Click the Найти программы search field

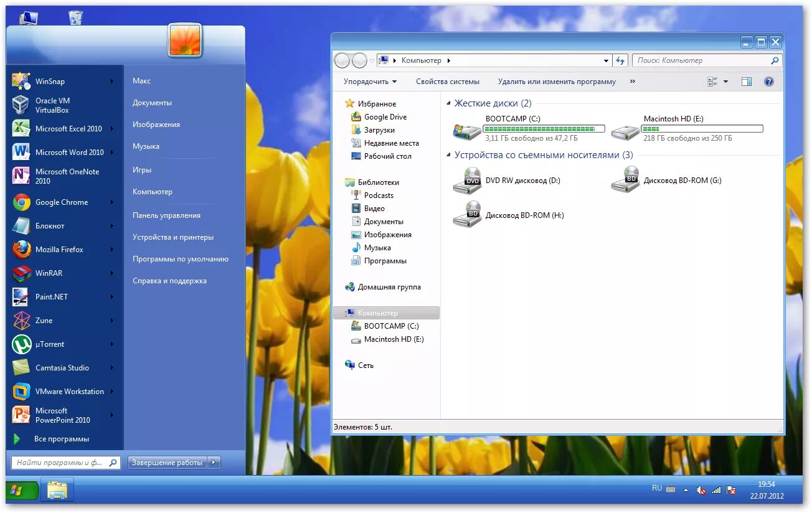click(65, 463)
